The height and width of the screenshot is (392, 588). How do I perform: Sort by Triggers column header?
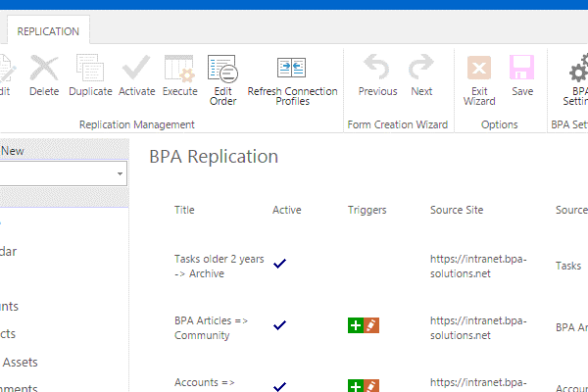click(367, 210)
